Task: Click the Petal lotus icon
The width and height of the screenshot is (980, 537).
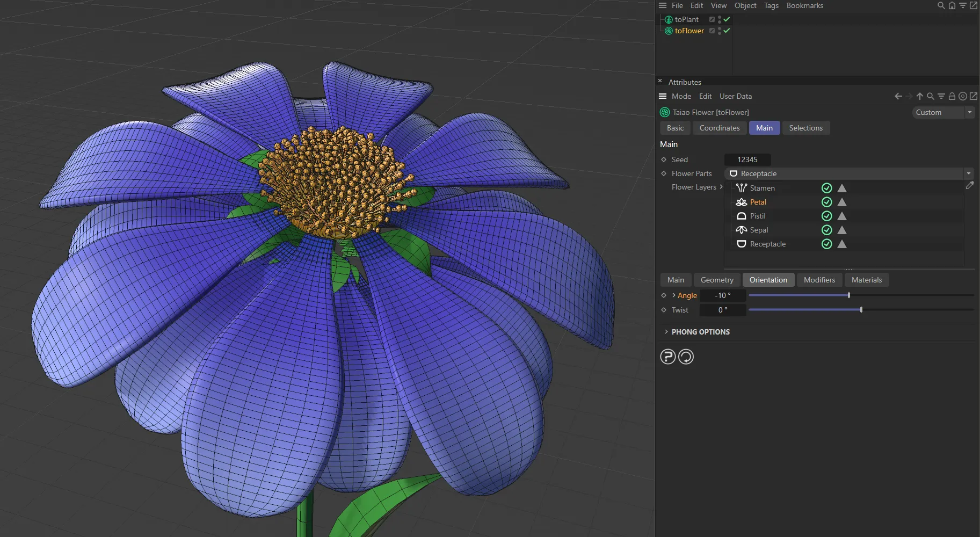Action: 742,202
